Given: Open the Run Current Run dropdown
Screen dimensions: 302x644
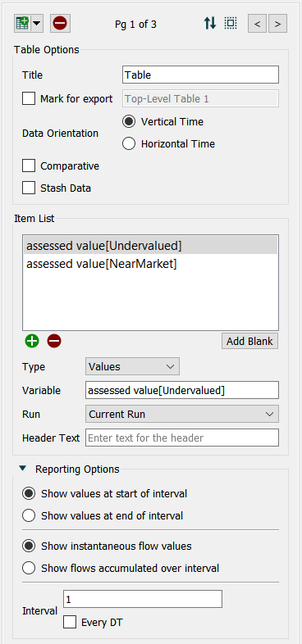Looking at the screenshot, I should coord(182,414).
